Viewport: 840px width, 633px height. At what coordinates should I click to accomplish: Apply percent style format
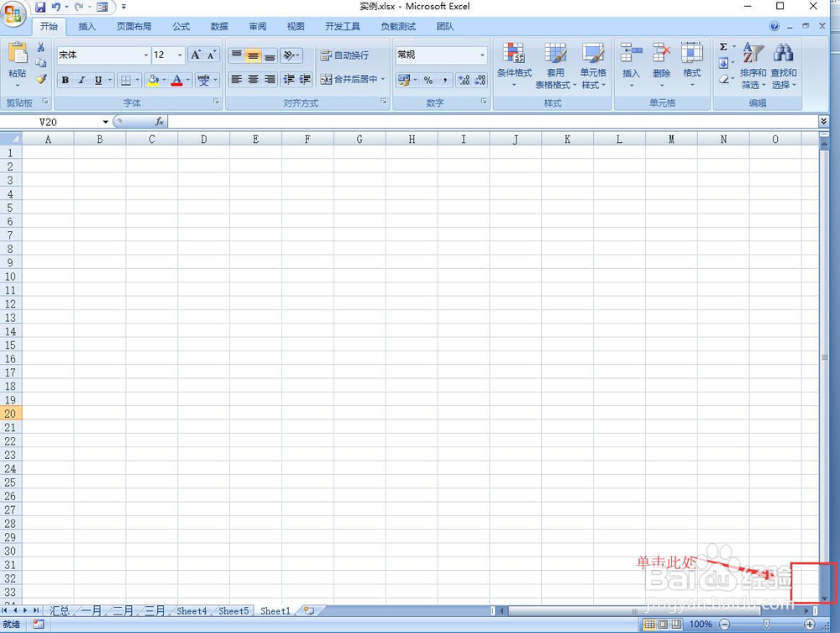click(x=428, y=80)
